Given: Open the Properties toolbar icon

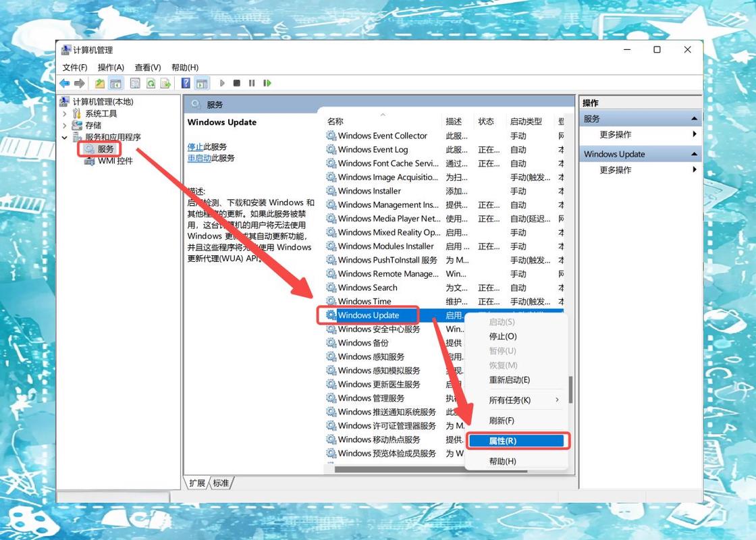Looking at the screenshot, I should 135,84.
